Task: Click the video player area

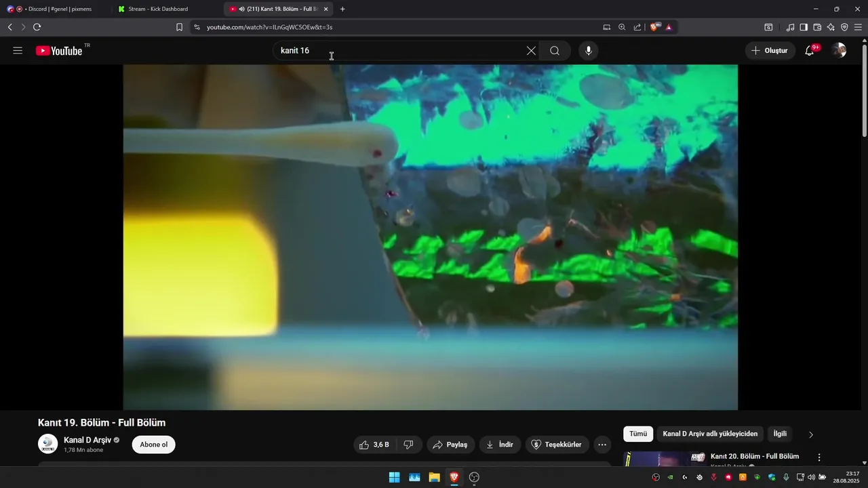Action: (431, 237)
